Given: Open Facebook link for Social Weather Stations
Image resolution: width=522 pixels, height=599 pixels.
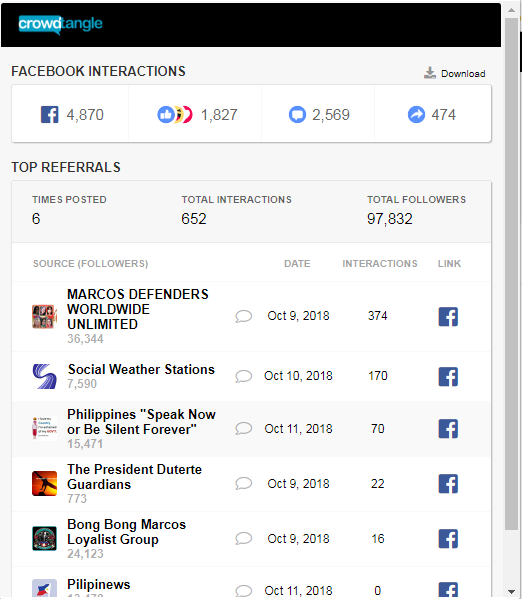Looking at the screenshot, I should click(x=448, y=376).
